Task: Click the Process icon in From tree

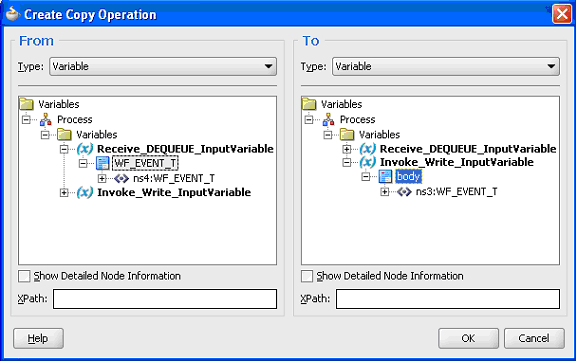Action: [46, 119]
